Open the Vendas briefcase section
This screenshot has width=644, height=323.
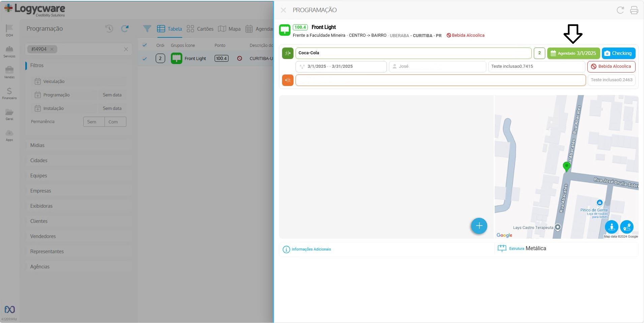(x=9, y=72)
